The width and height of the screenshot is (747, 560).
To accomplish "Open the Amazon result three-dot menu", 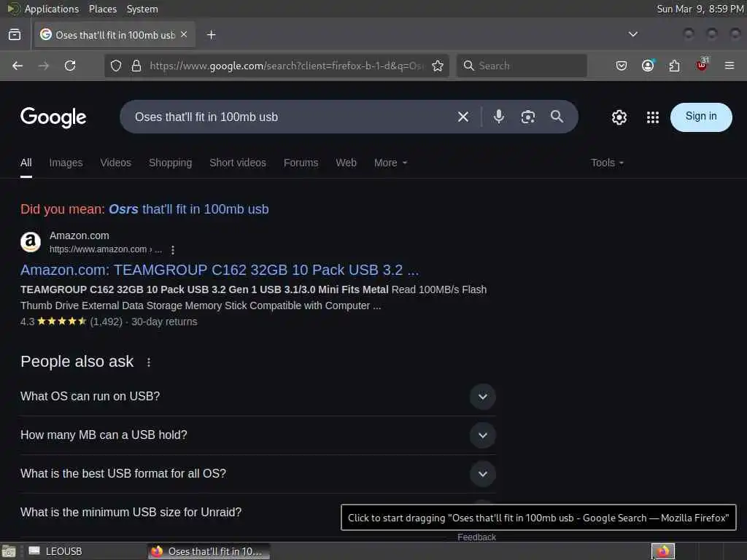I will (x=173, y=249).
